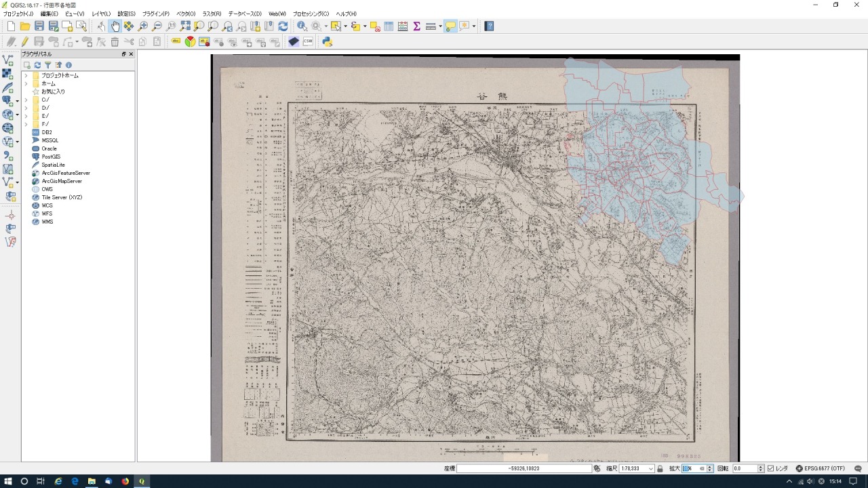Screen dimensions: 868x488
Task: Open the attribute table icon
Action: tap(389, 26)
